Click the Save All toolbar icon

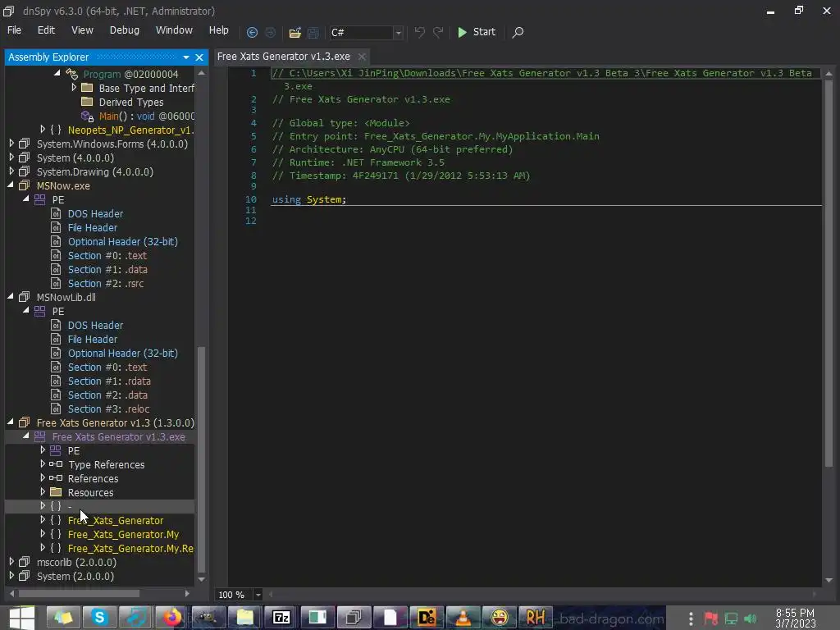[x=313, y=33]
